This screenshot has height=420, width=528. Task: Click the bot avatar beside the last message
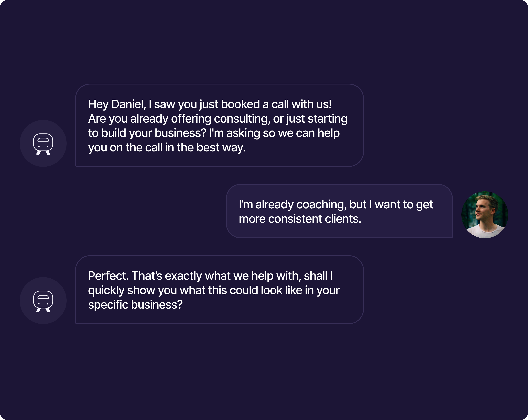tap(43, 301)
